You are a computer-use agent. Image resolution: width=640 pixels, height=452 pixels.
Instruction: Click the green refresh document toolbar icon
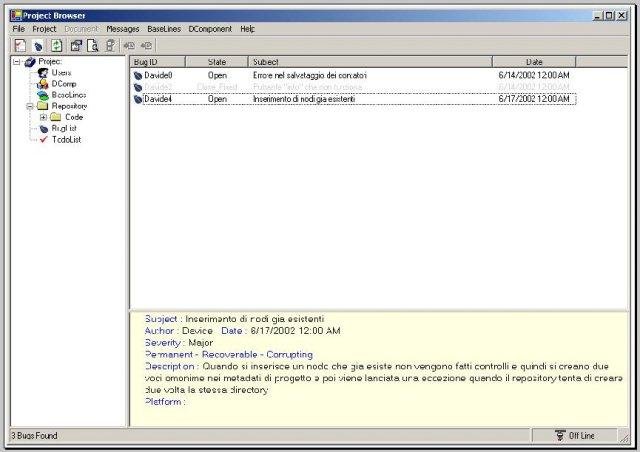(56, 45)
